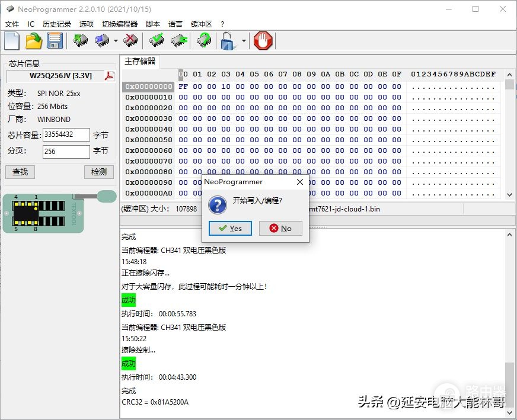517x420 pixels.
Task: Click the red stop hand icon
Action: coord(263,41)
